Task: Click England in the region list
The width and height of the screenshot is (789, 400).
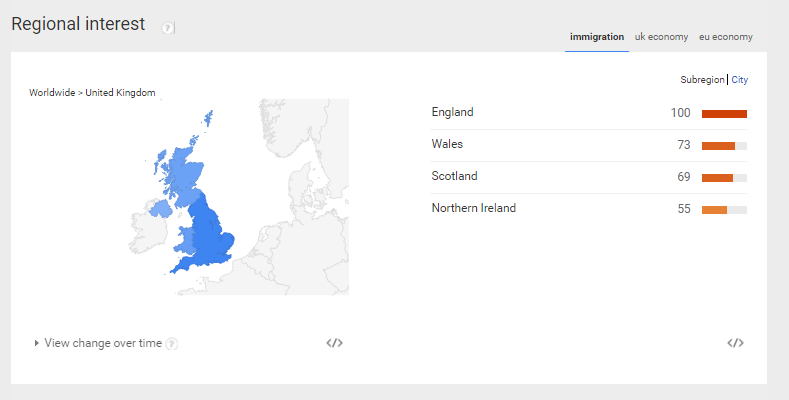Action: [x=452, y=112]
